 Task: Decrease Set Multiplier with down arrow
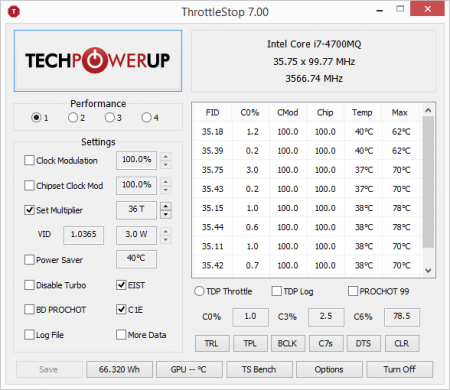point(166,214)
